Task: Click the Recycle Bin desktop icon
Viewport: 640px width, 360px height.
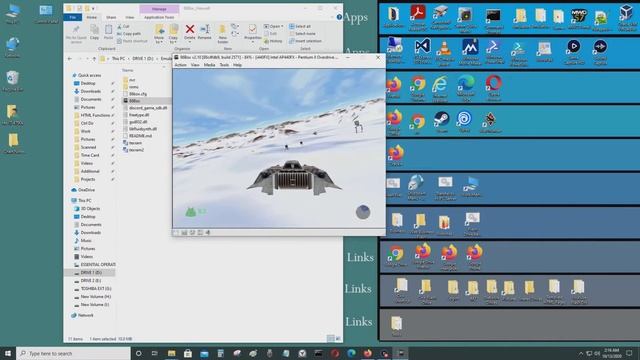Action: click(x=13, y=81)
